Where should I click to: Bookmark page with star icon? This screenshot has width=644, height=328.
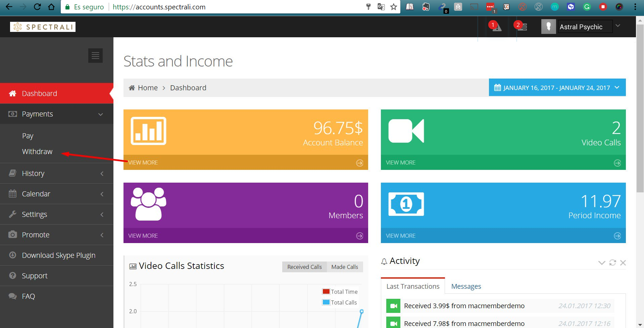(x=394, y=7)
